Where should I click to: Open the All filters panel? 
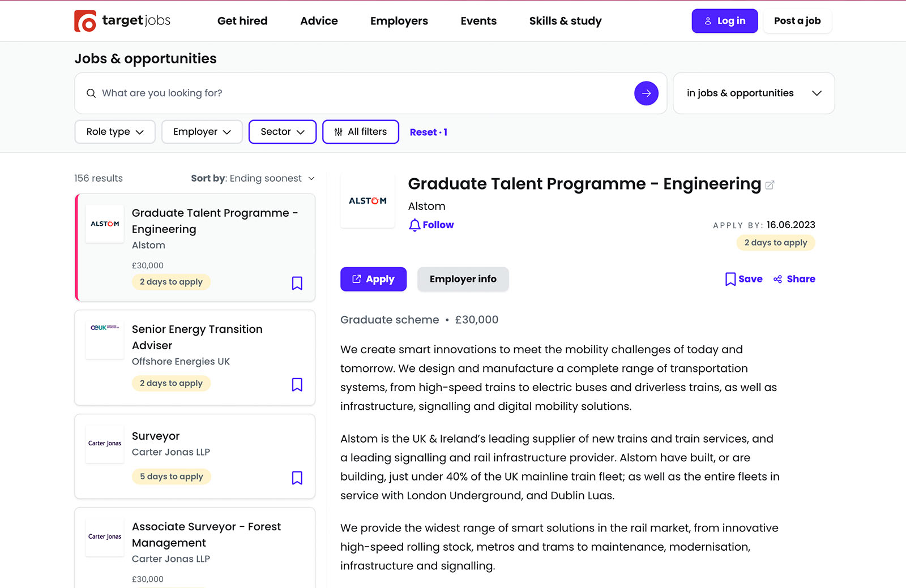pos(361,132)
